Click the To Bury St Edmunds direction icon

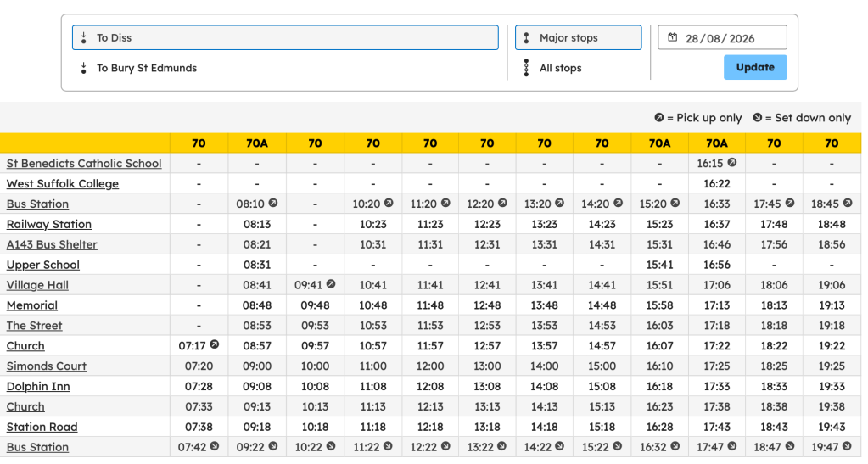click(x=84, y=68)
